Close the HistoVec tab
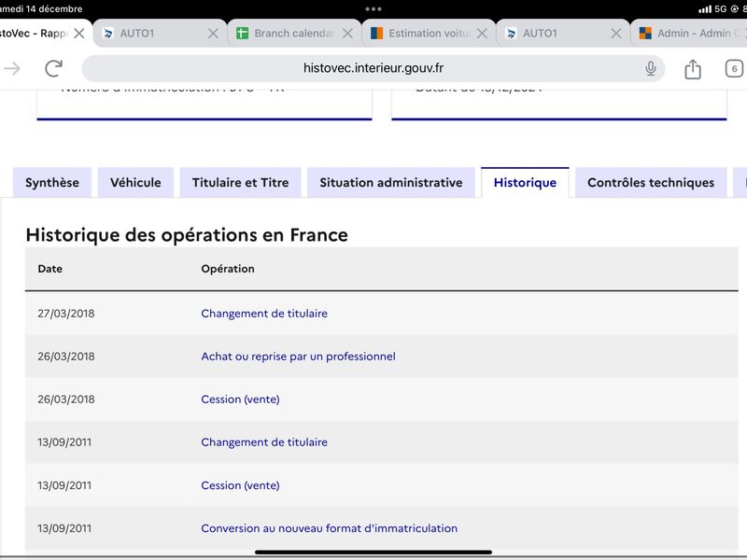 point(79,34)
